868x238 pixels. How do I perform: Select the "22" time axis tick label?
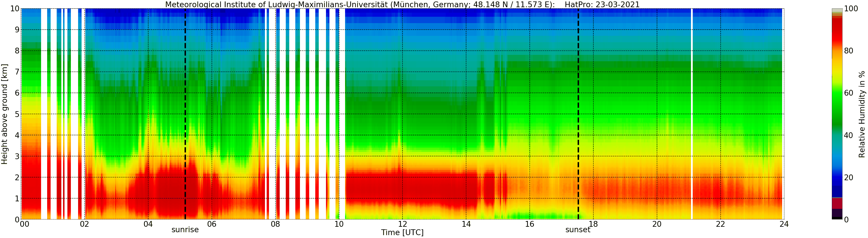click(x=720, y=224)
